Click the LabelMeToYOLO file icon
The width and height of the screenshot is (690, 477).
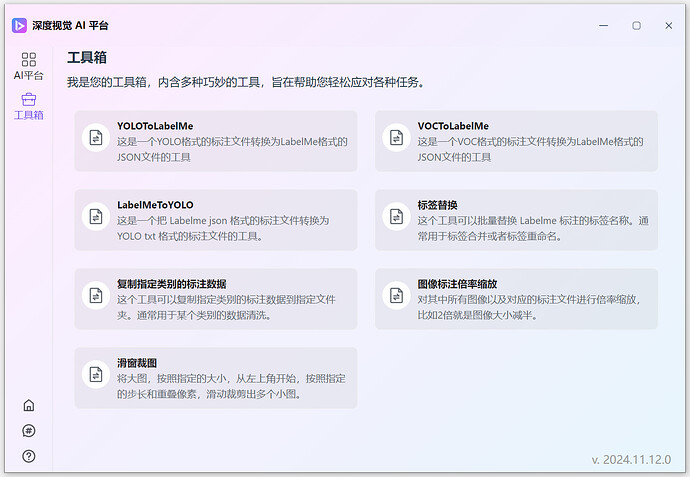pyautogui.click(x=96, y=216)
